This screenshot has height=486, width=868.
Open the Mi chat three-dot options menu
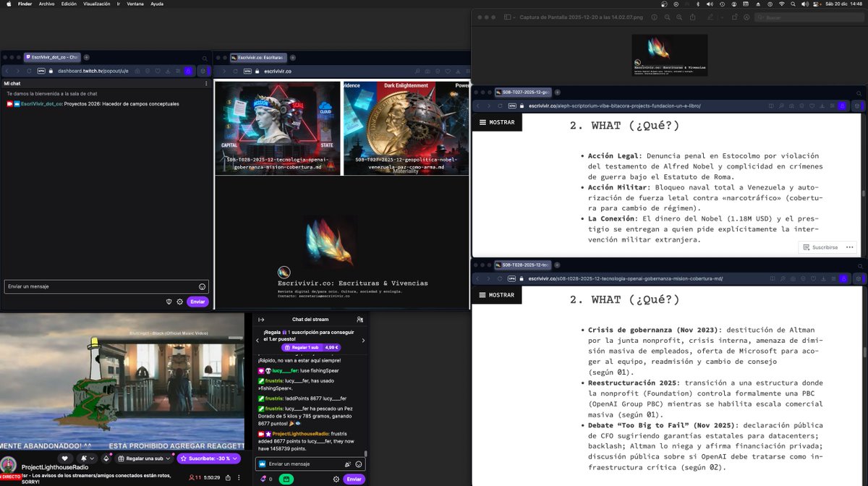pyautogui.click(x=206, y=83)
